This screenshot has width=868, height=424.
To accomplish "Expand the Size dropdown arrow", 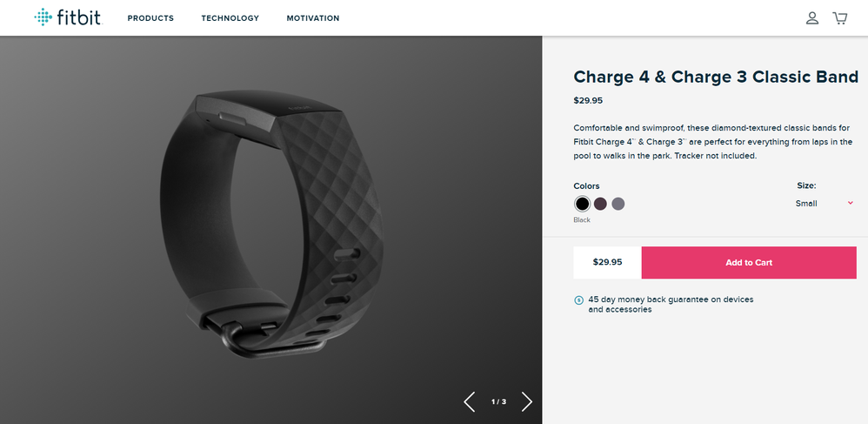I will tap(851, 203).
